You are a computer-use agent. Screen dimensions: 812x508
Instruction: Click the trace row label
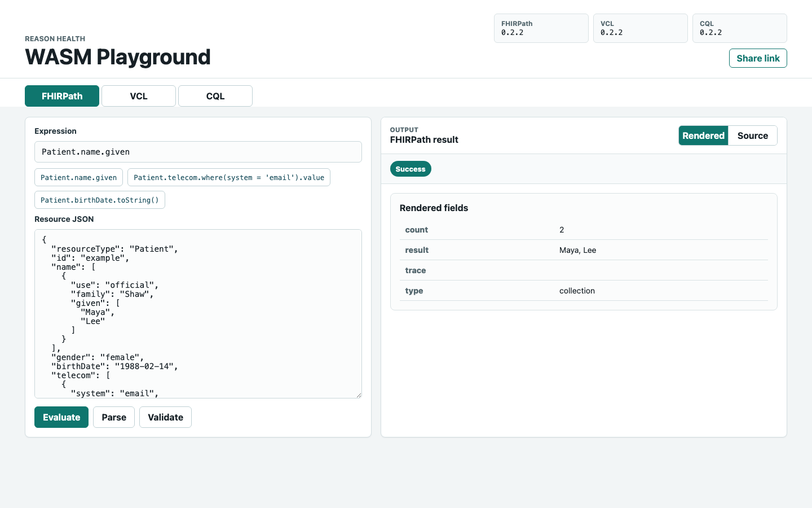415,270
